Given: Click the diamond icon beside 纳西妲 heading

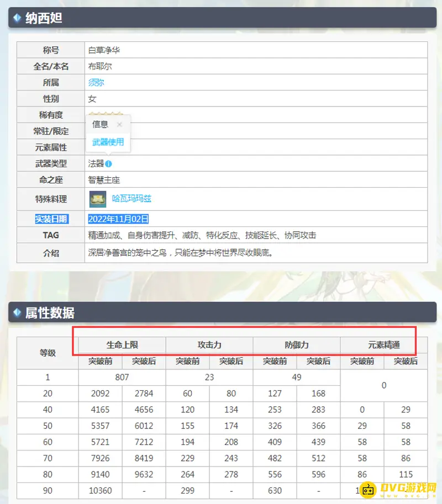Looking at the screenshot, I should click(17, 18).
